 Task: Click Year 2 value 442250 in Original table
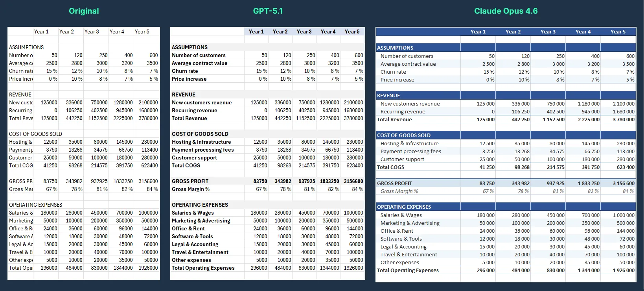click(74, 118)
